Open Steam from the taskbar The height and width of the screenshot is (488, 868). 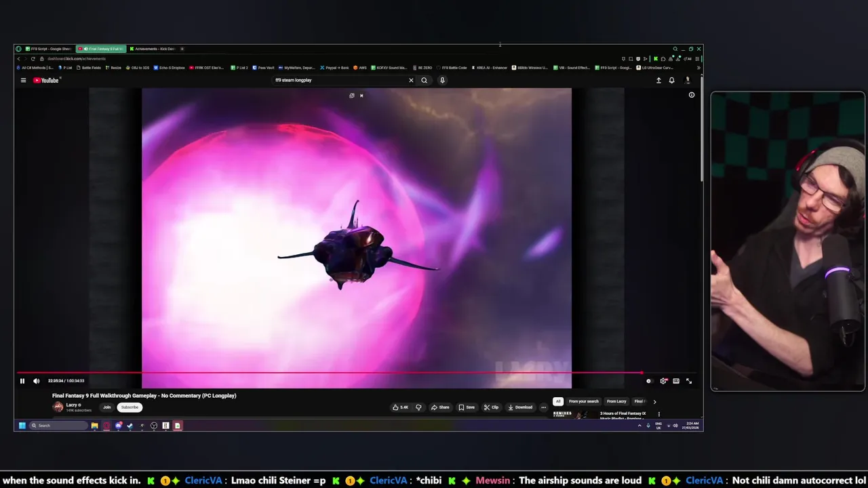point(130,426)
